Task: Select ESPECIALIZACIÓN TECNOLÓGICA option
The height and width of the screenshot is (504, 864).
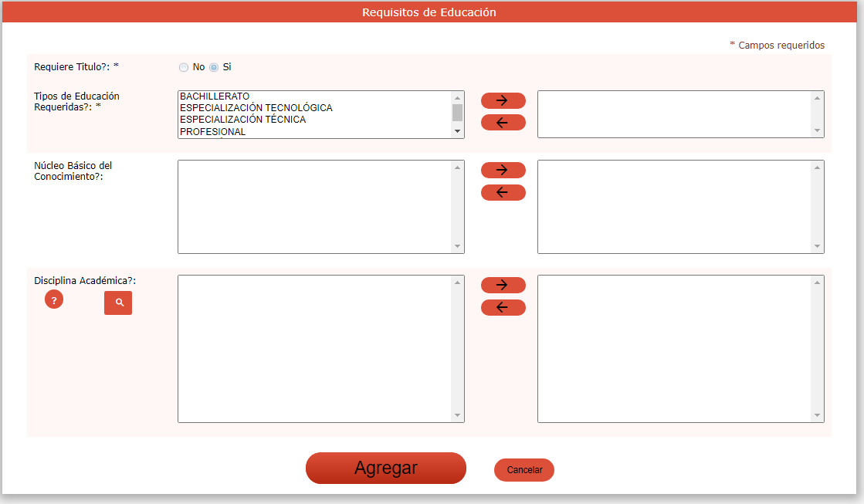Action: (x=256, y=108)
